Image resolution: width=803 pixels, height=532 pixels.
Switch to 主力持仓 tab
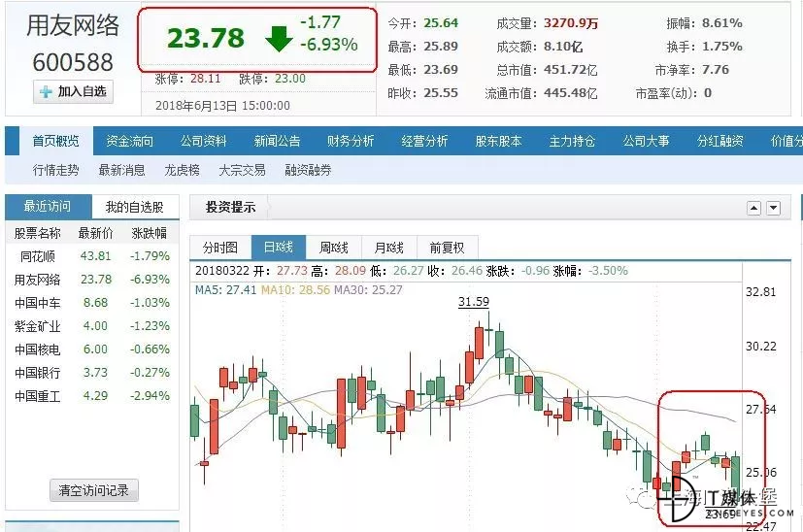click(x=572, y=141)
